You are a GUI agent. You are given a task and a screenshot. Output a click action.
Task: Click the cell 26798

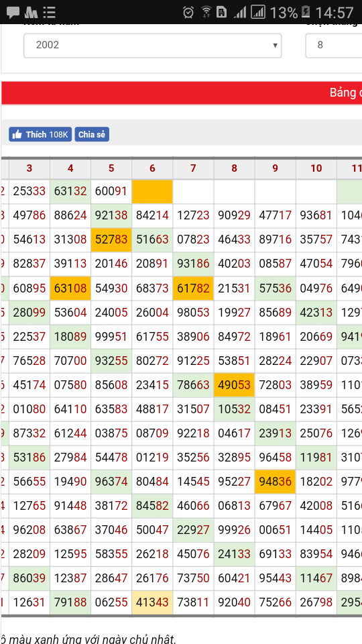(x=316, y=602)
